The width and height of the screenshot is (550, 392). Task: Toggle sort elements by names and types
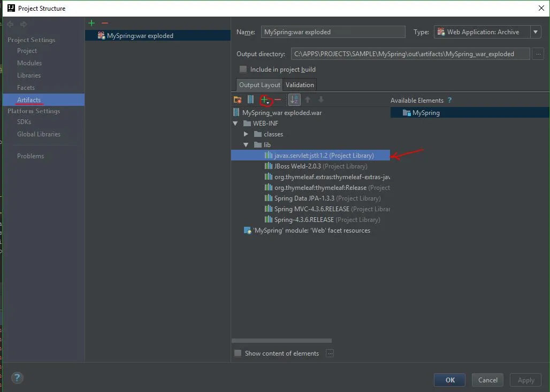tap(294, 100)
